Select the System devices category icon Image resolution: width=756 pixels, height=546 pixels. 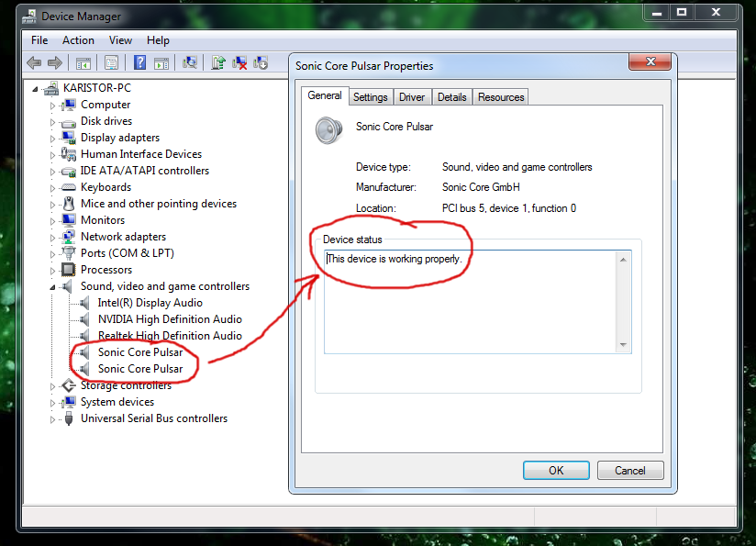[x=69, y=402]
